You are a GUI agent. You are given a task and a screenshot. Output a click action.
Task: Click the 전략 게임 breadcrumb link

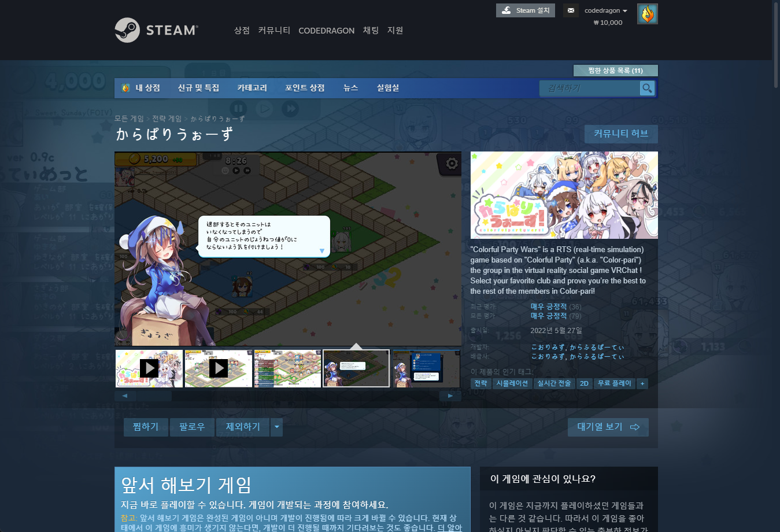pos(167,119)
